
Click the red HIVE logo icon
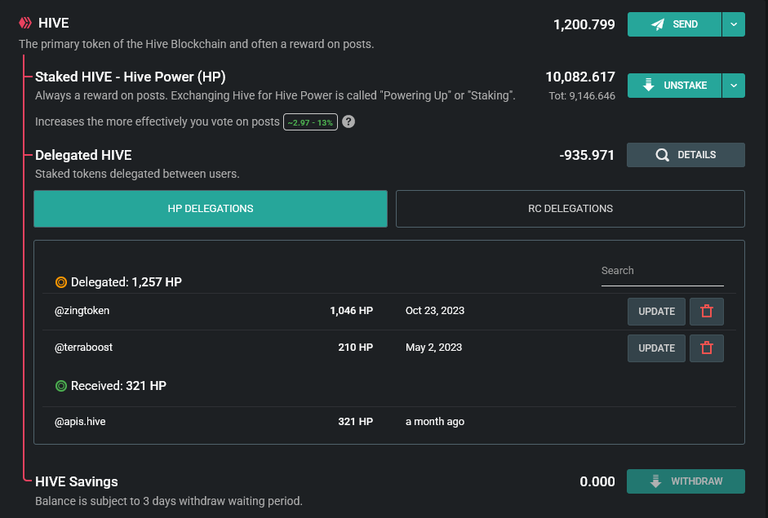[x=25, y=23]
